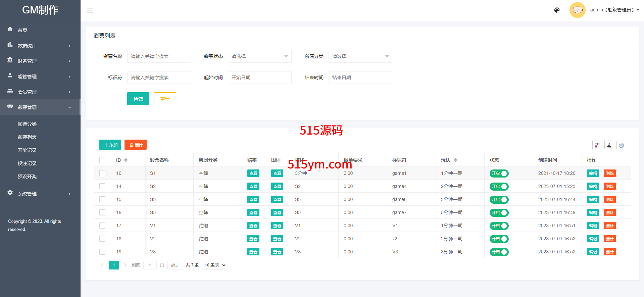Click the 彩票名称 search input field
The image size is (644, 297).
(159, 56)
